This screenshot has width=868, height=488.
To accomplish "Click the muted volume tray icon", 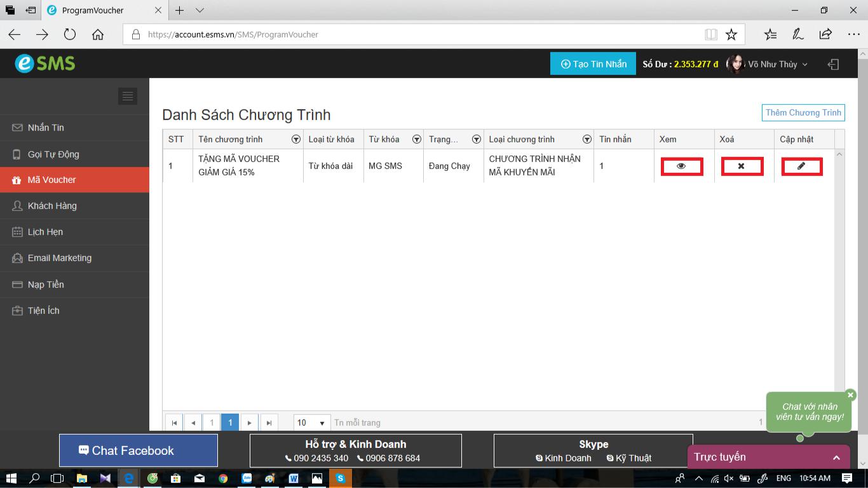I will click(729, 478).
